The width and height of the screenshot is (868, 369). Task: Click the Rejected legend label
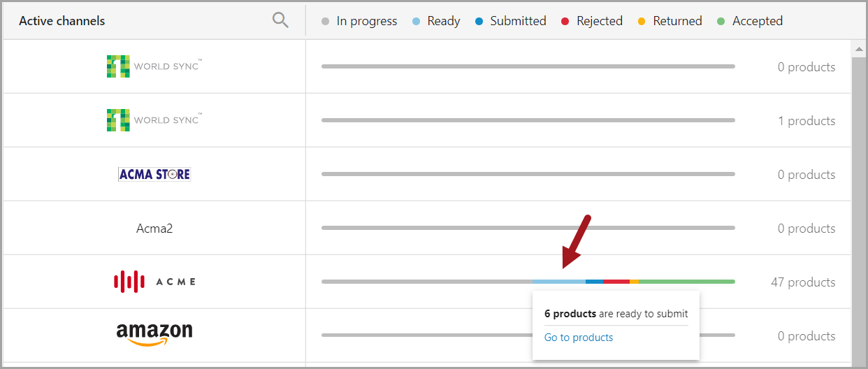(x=600, y=21)
